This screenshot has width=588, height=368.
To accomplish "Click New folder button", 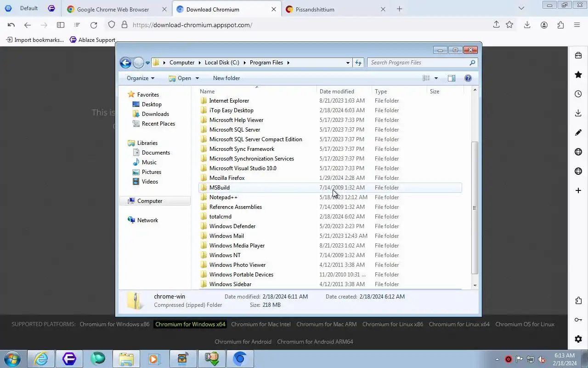I will click(226, 78).
